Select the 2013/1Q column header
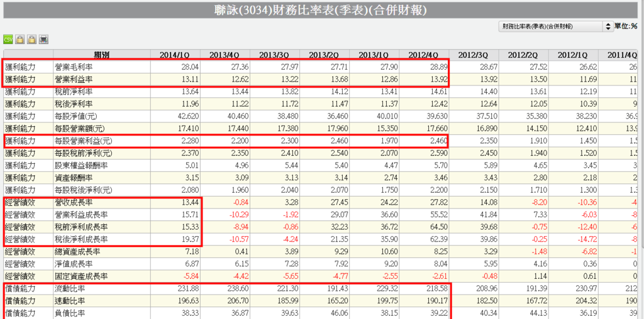 374,55
